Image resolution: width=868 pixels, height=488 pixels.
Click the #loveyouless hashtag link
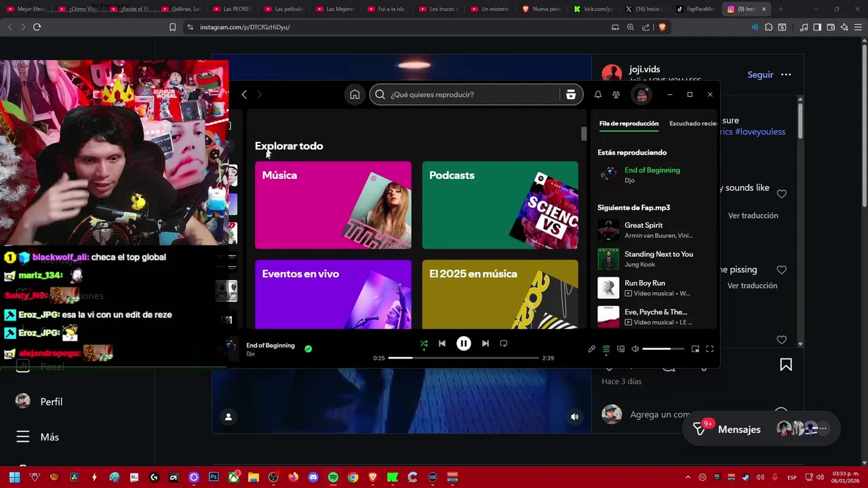point(759,131)
